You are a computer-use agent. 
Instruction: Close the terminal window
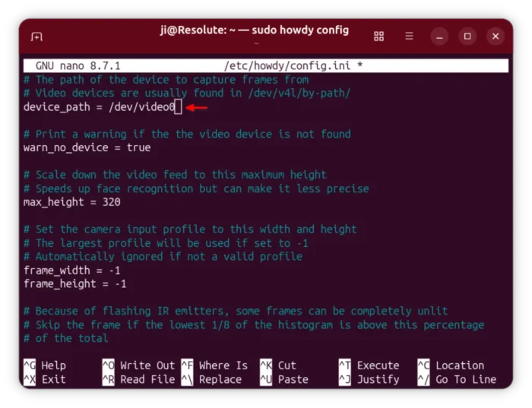pos(496,36)
